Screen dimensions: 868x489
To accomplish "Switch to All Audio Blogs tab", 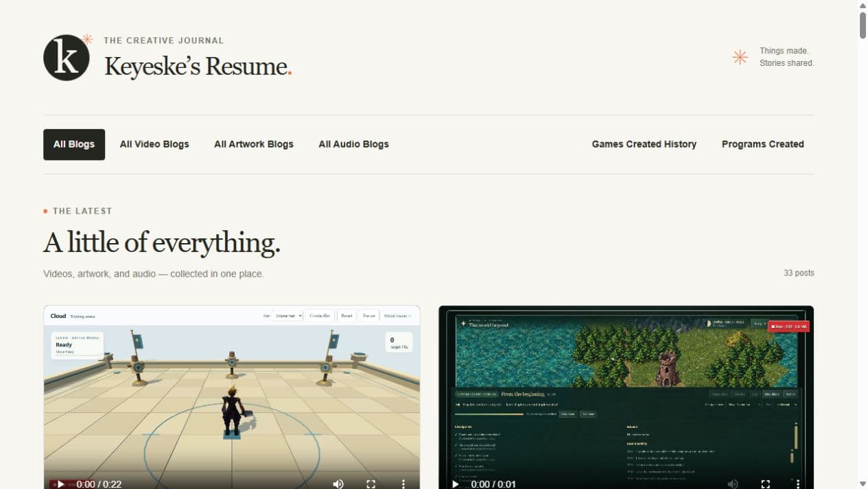I will 353,144.
